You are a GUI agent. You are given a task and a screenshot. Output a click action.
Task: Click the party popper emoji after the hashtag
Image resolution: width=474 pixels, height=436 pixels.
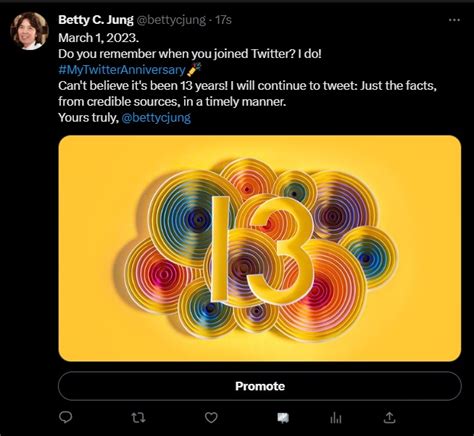coord(194,69)
